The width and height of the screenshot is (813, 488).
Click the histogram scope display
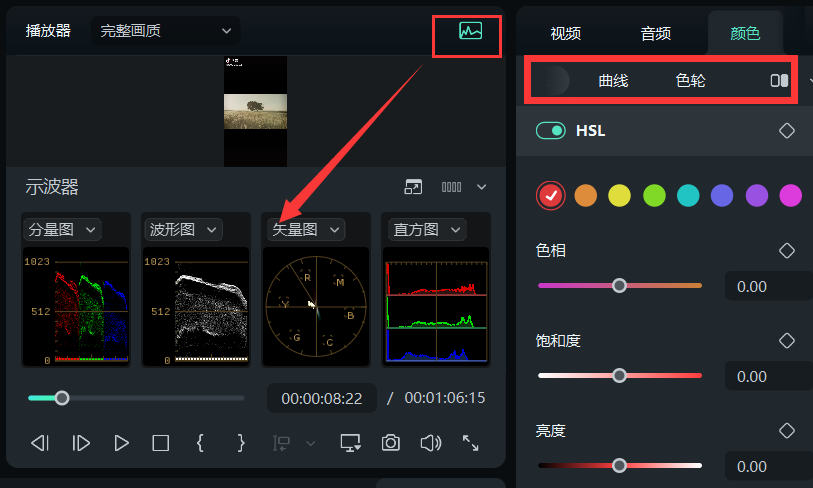pos(436,307)
